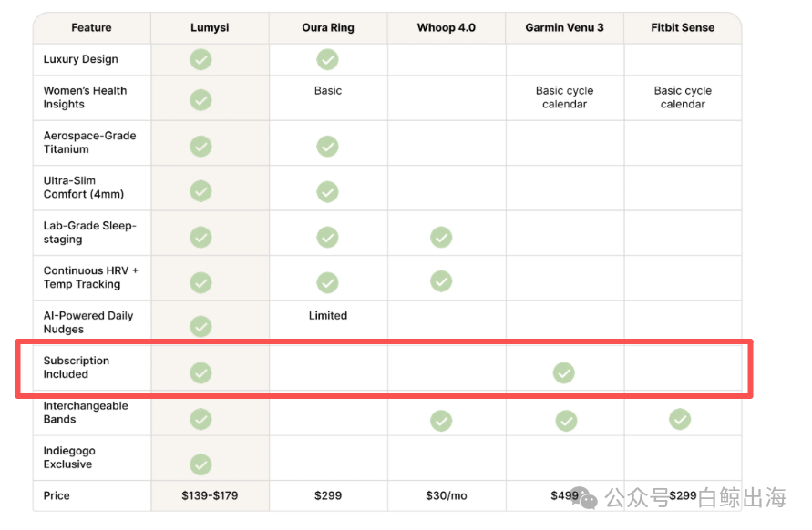The height and width of the screenshot is (530, 812).
Task: Select the "Subscription Included" feature label
Action: [x=77, y=368]
